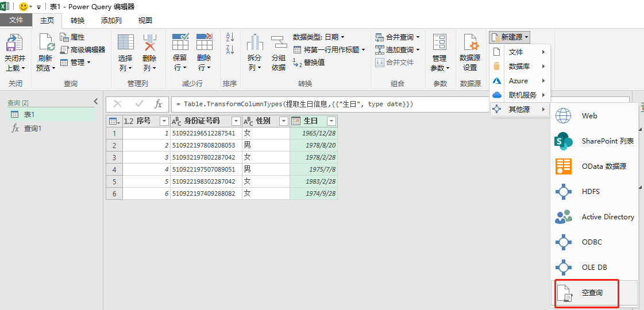
Task: Collapse the Queries pane with the chevron
Action: click(x=96, y=101)
